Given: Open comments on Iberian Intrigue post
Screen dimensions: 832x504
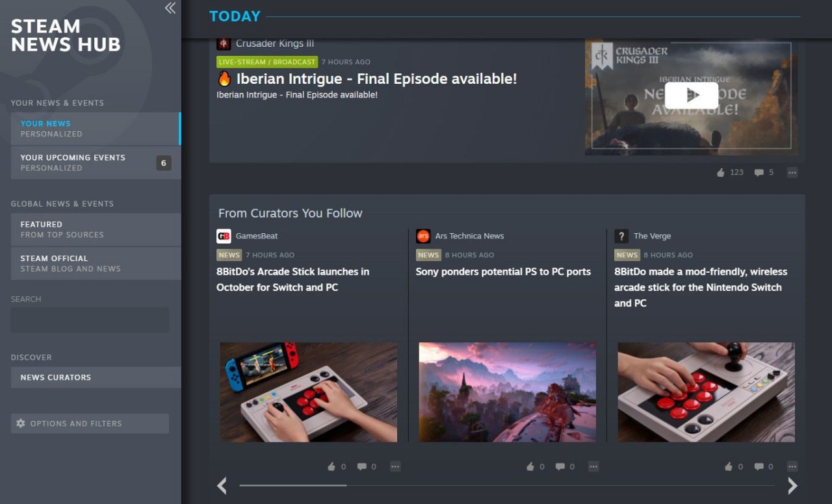Looking at the screenshot, I should [x=759, y=173].
